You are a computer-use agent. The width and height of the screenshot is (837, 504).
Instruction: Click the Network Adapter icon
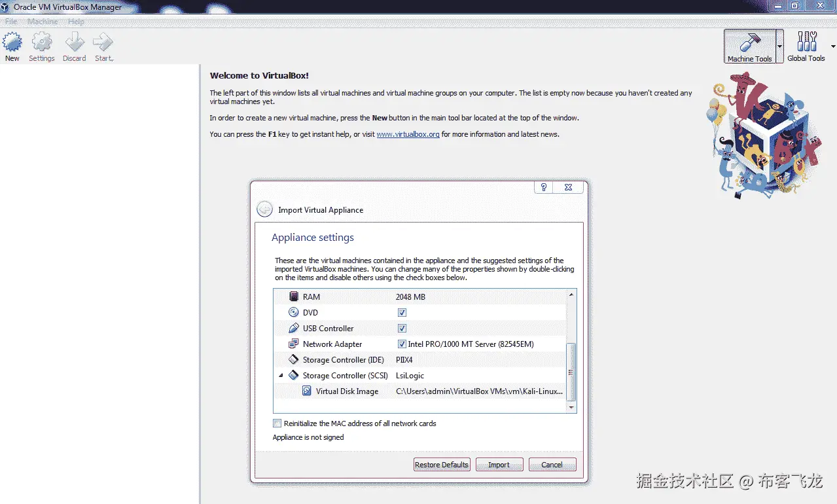(x=294, y=344)
